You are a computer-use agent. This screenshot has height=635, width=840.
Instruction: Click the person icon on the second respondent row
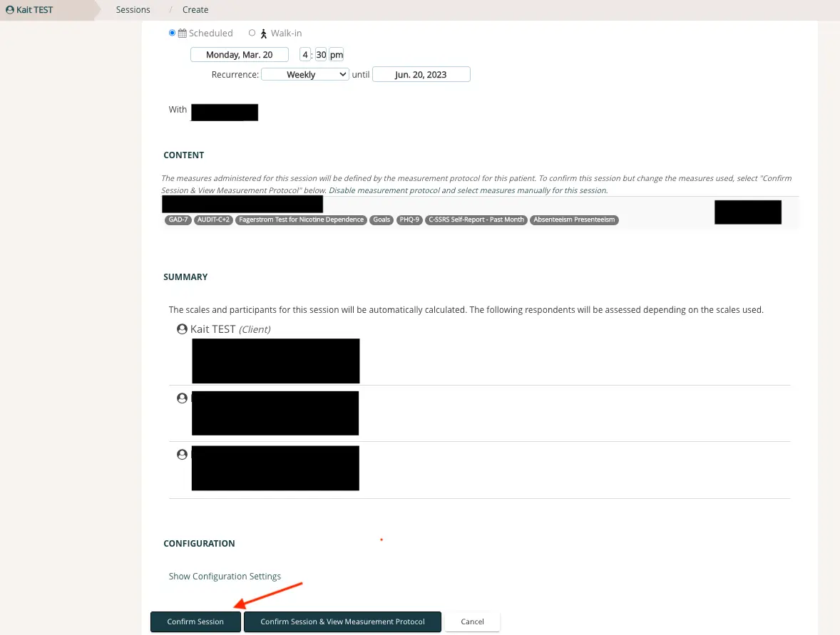(182, 398)
